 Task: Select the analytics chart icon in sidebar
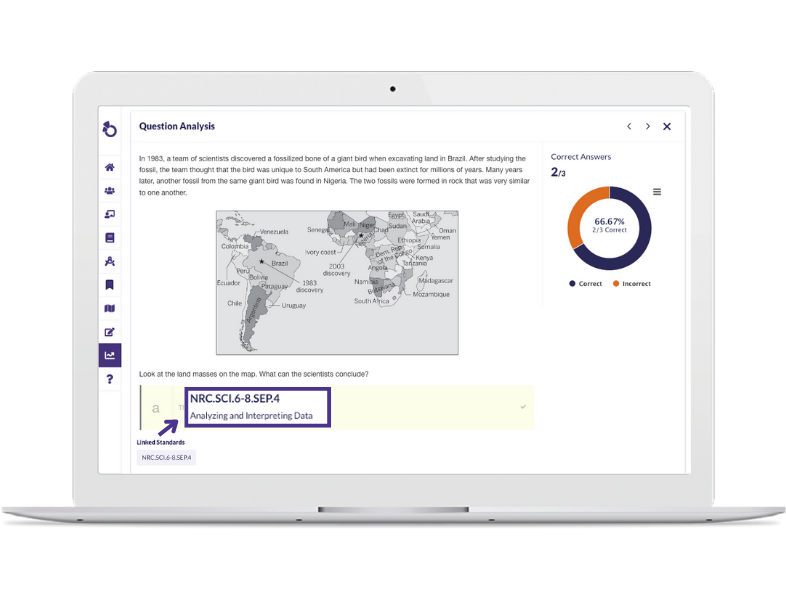[x=110, y=355]
